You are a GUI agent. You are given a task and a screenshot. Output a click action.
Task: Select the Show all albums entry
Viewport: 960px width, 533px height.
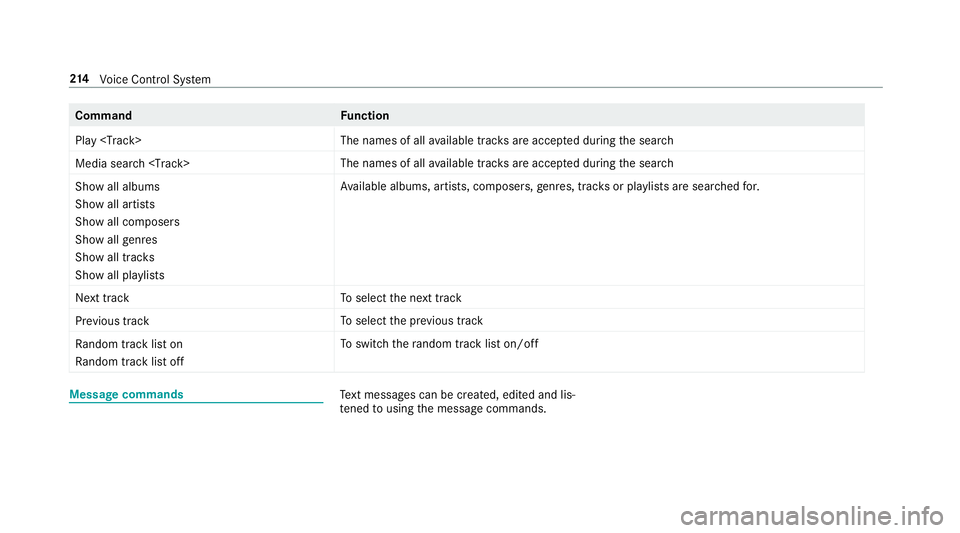(118, 187)
